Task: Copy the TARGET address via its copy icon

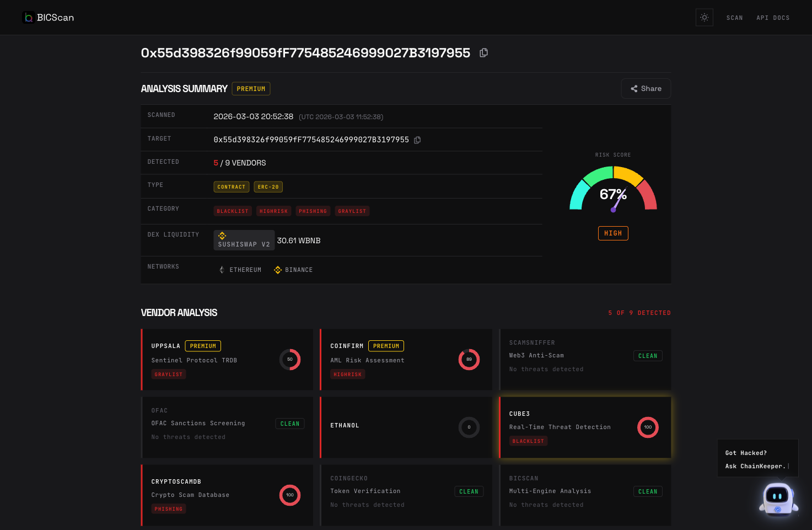Action: tap(417, 140)
